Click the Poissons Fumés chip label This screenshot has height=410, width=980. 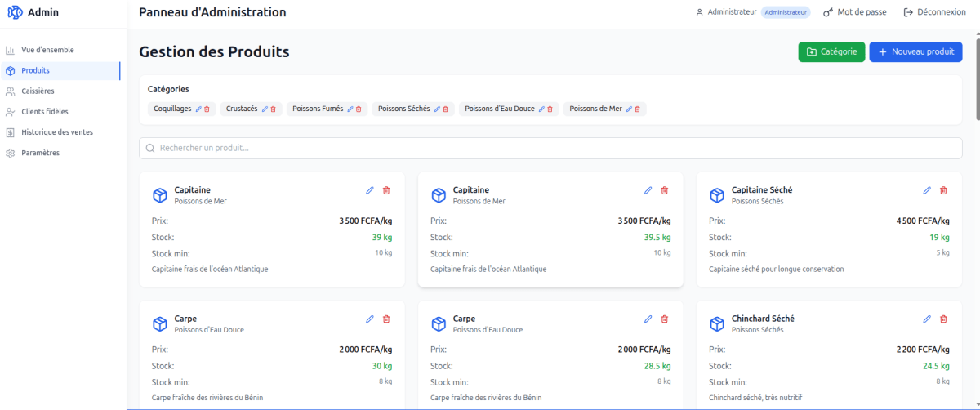coord(318,109)
